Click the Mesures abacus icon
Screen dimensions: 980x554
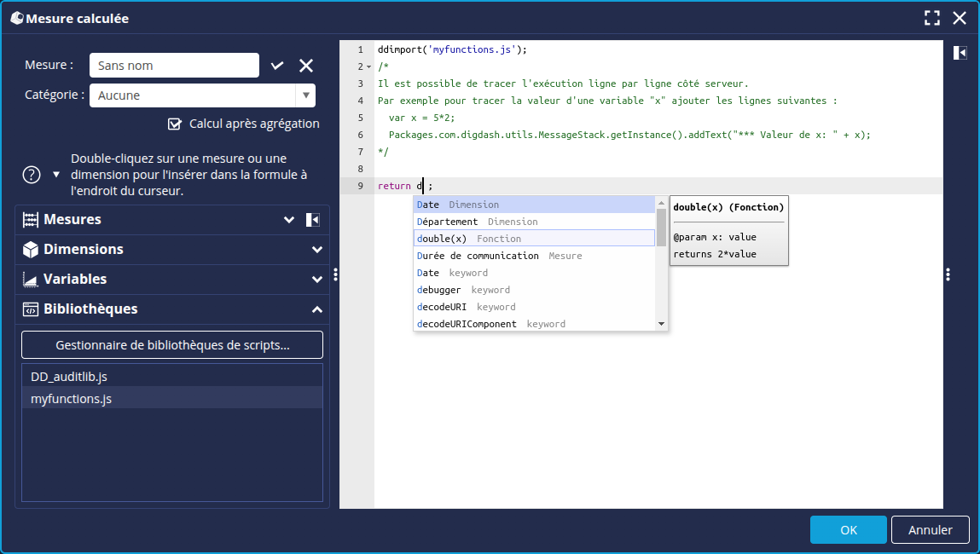pos(30,220)
